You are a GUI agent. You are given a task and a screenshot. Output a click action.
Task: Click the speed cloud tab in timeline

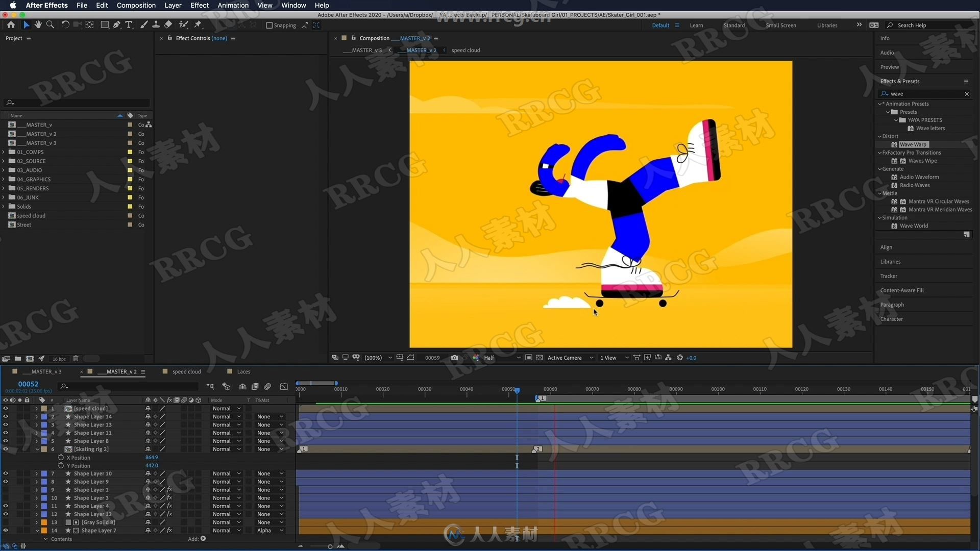coord(186,371)
